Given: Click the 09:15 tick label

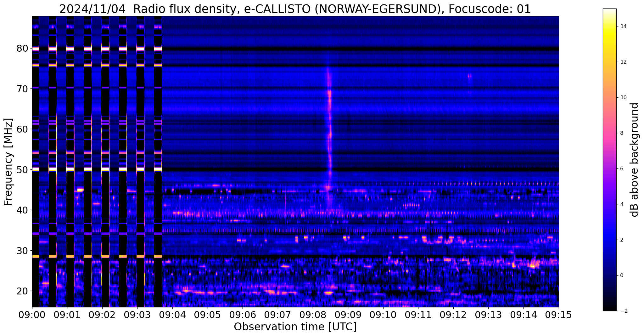Looking at the screenshot, I should (559, 315).
